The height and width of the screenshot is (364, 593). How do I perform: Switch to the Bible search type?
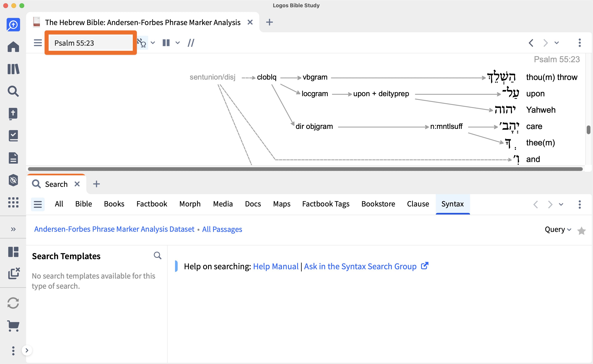(84, 204)
